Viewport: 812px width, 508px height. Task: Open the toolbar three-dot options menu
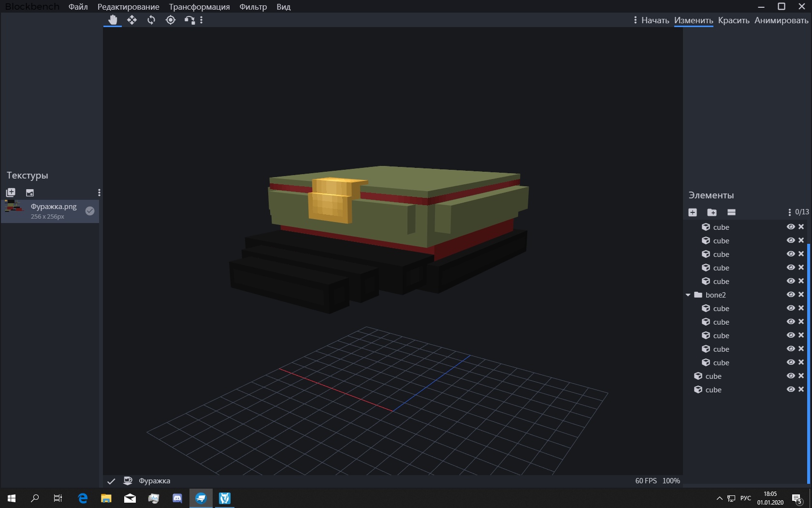pos(202,20)
